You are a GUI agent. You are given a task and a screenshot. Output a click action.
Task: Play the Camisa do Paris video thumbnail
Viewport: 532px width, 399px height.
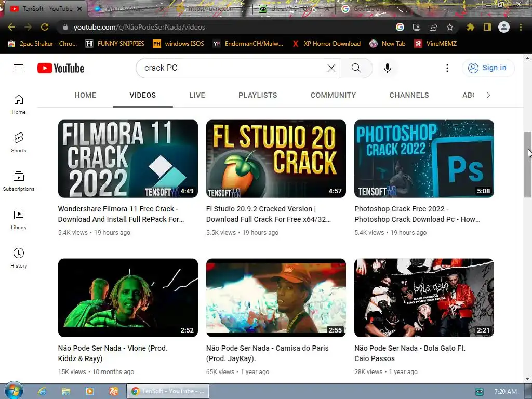tap(276, 298)
